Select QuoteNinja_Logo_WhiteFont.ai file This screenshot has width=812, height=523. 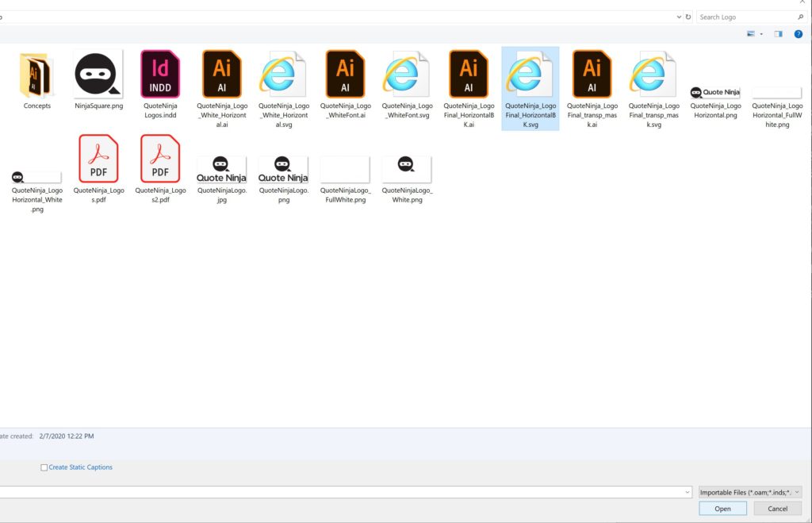345,84
